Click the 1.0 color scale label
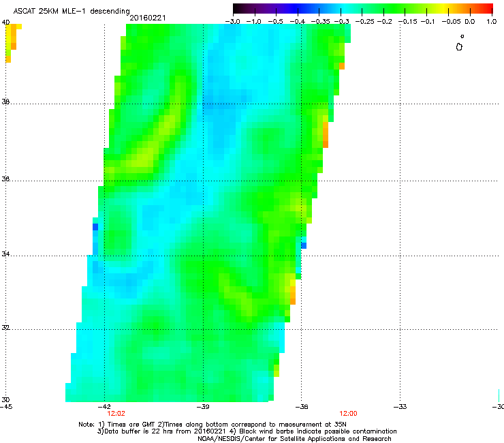 pyautogui.click(x=492, y=22)
